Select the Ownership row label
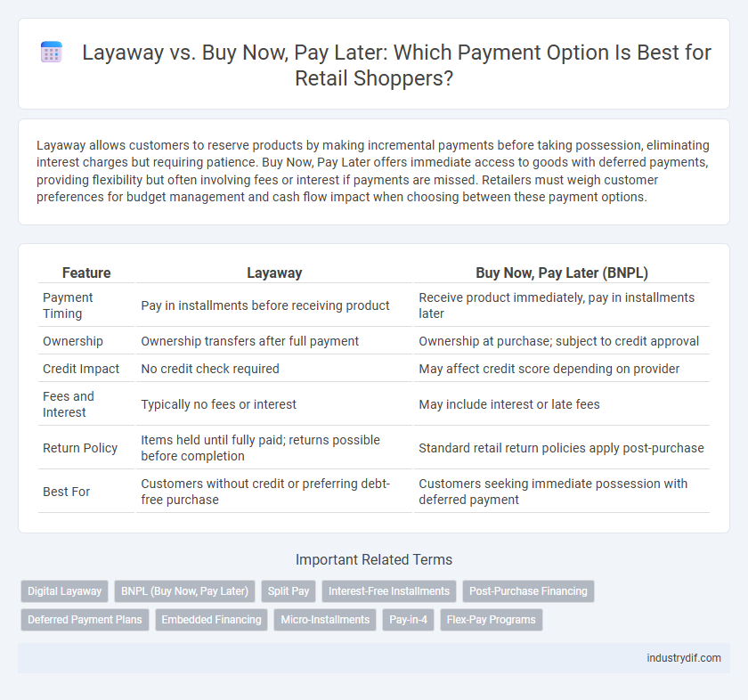748x700 pixels. [x=72, y=341]
